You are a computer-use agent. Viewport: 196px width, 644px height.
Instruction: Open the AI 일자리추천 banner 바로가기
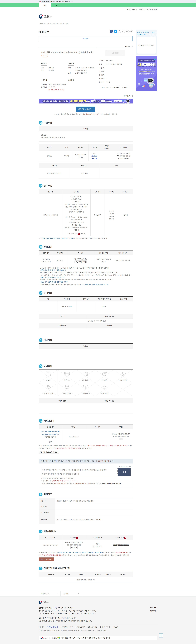(x=118, y=101)
